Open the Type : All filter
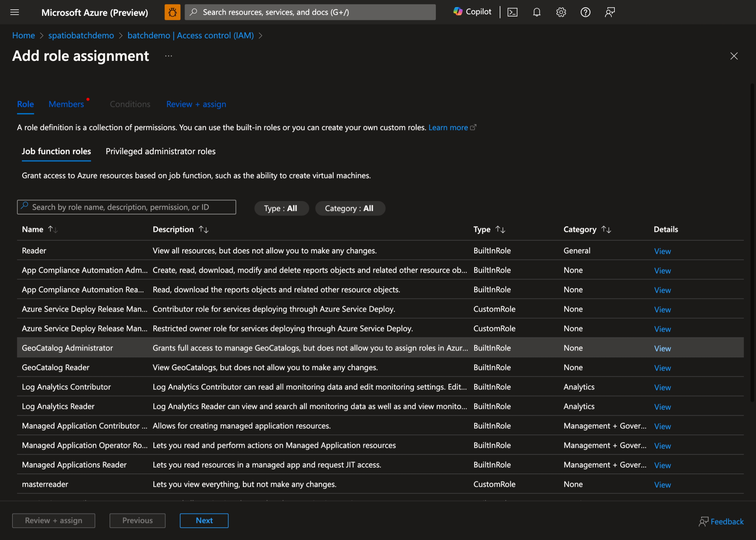This screenshot has width=756, height=540. point(281,208)
